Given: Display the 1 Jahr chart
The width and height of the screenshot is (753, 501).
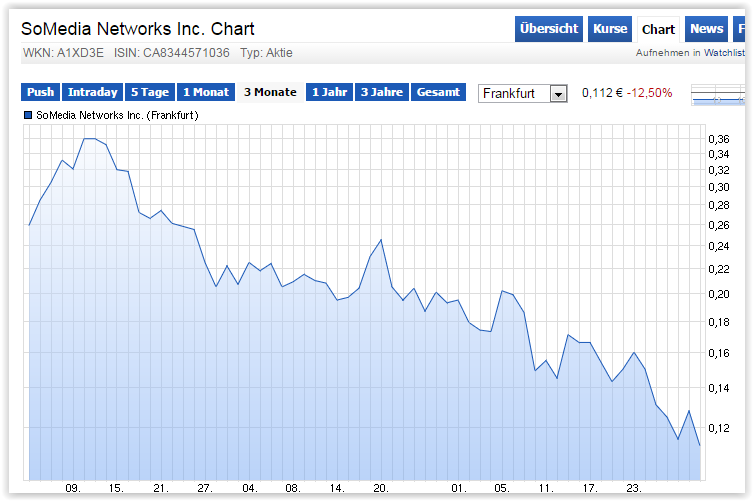Looking at the screenshot, I should (329, 92).
